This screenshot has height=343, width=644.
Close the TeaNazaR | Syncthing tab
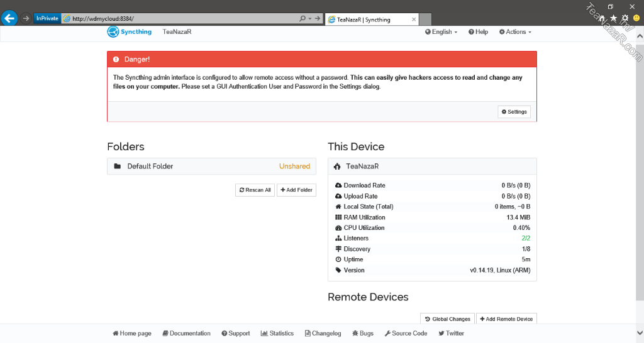tap(414, 19)
